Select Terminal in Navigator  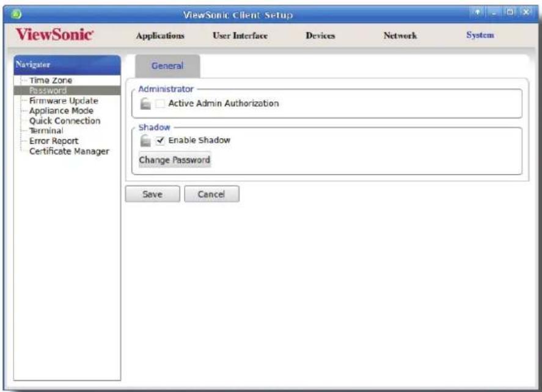point(46,131)
